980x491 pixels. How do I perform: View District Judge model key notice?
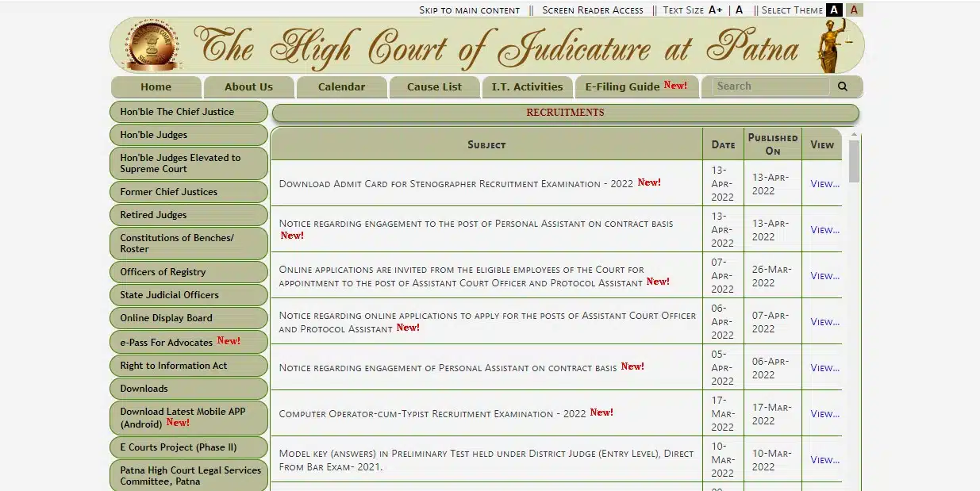[824, 460]
